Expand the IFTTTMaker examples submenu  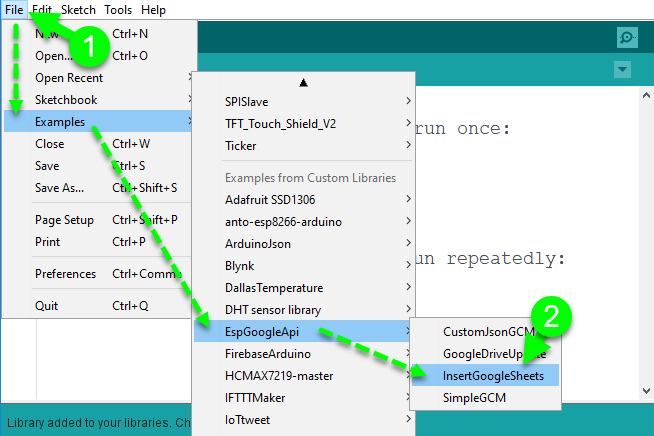pyautogui.click(x=304, y=398)
